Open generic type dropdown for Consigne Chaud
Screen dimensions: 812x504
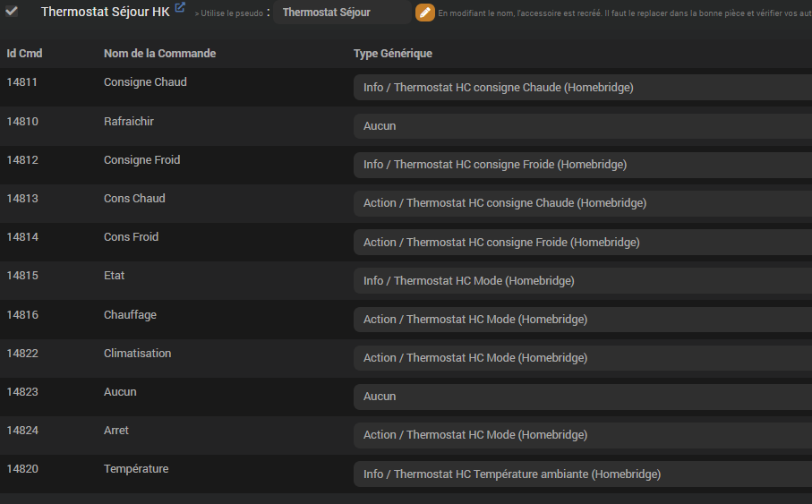pos(582,88)
